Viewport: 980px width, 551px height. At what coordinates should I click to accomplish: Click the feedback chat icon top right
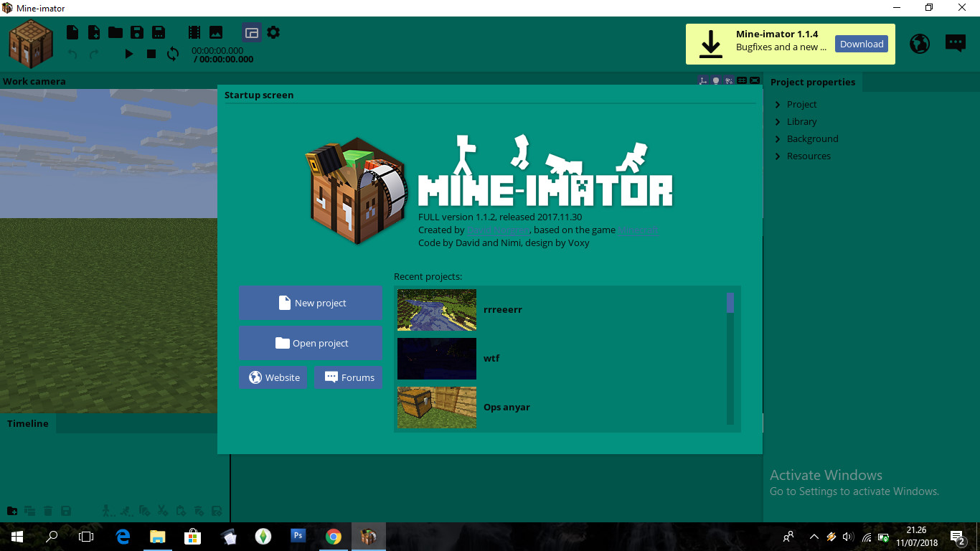[x=956, y=43]
